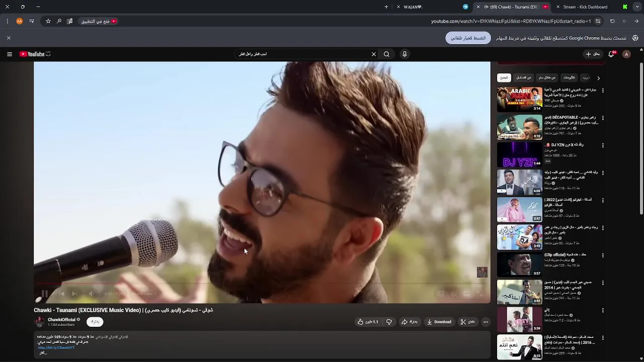Image resolution: width=644 pixels, height=362 pixels.
Task: Go back with Chrome's back arrow
Action: tap(636, 21)
